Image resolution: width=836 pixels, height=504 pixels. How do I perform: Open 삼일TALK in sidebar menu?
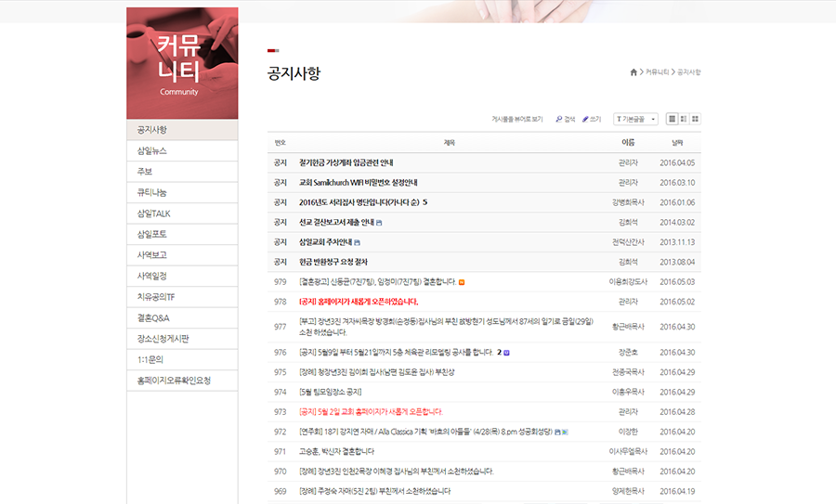[182, 213]
